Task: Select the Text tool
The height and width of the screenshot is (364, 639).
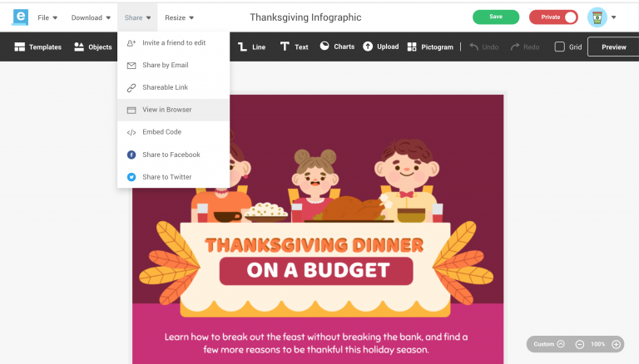Action: [294, 47]
